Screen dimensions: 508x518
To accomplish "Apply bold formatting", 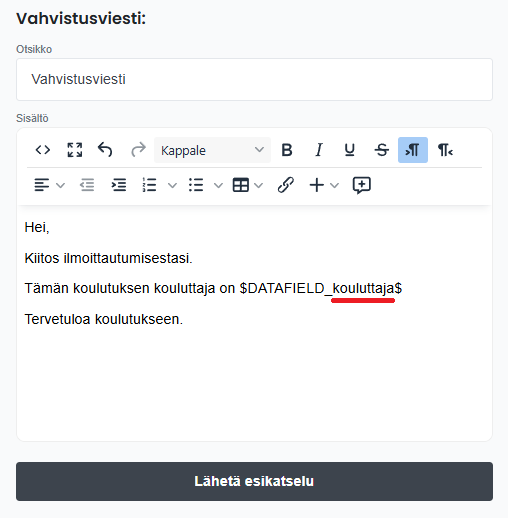I will click(x=287, y=150).
